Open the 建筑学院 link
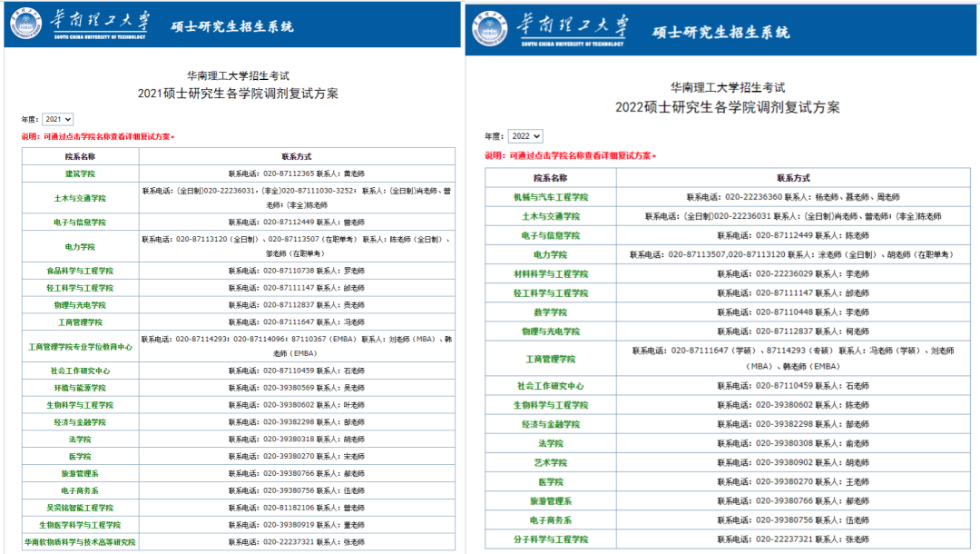Viewport: 980px width, 554px height. coord(80,173)
